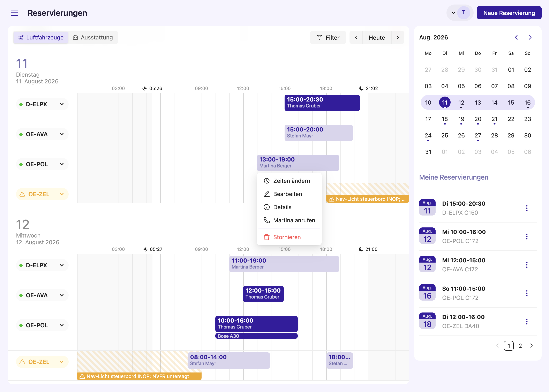
Task: Open the Filter options
Action: (x=328, y=37)
